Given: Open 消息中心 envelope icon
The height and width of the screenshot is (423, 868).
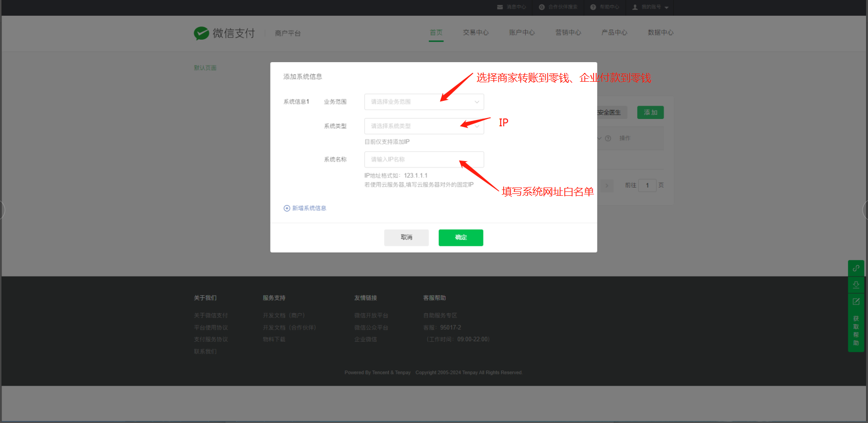Looking at the screenshot, I should click(500, 7).
